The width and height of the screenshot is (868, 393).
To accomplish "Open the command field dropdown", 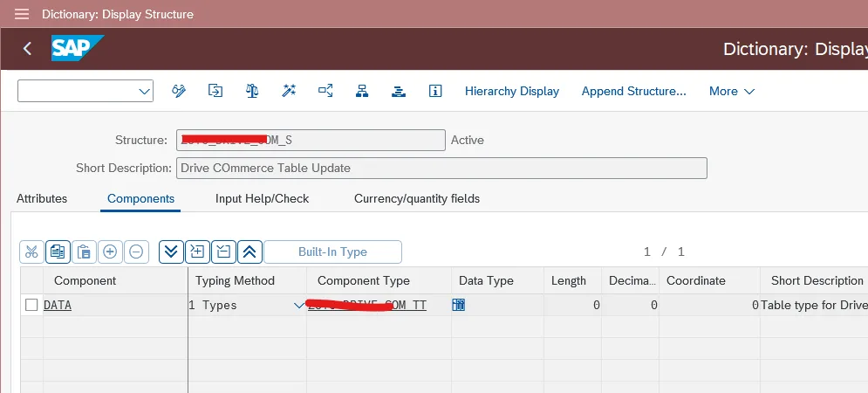I will [x=144, y=91].
